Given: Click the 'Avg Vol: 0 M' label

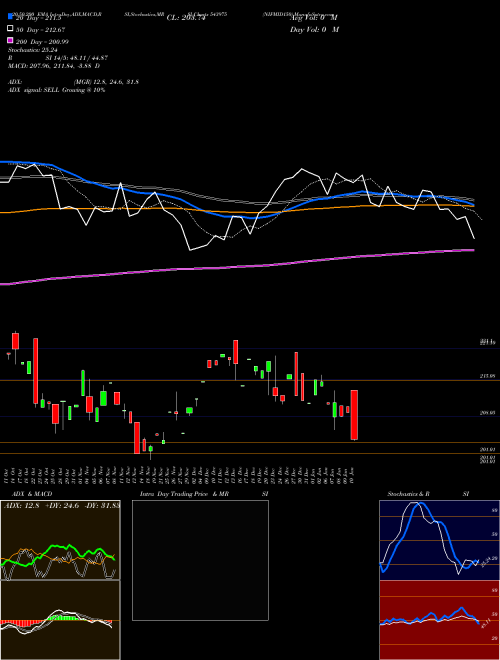Looking at the screenshot, I should (x=314, y=18).
